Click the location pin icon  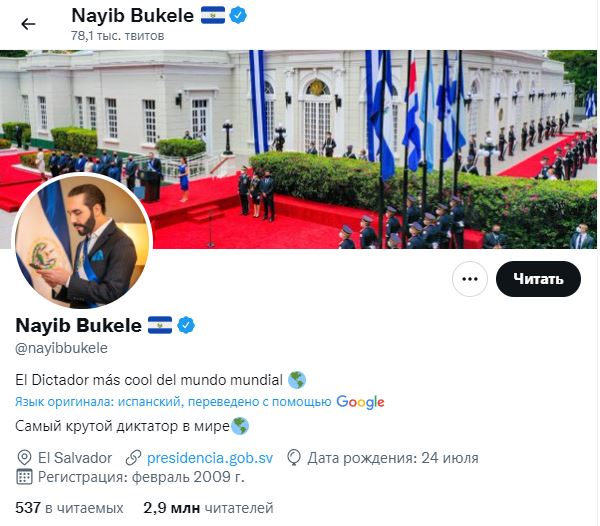pyautogui.click(x=24, y=458)
